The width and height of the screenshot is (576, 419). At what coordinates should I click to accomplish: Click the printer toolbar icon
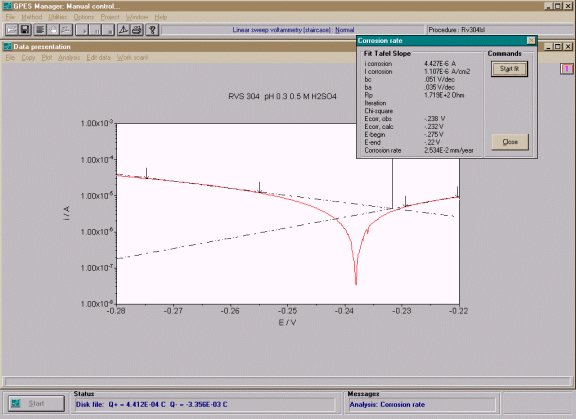tap(137, 30)
